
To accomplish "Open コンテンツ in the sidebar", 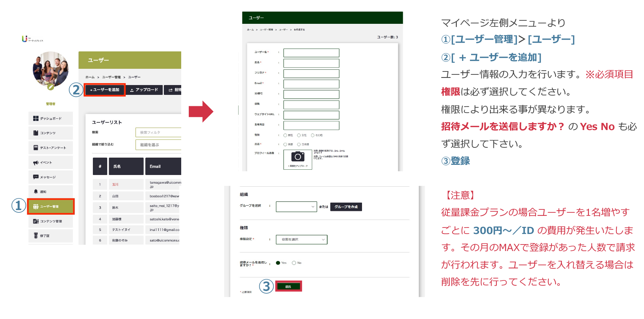I will 51,133.
